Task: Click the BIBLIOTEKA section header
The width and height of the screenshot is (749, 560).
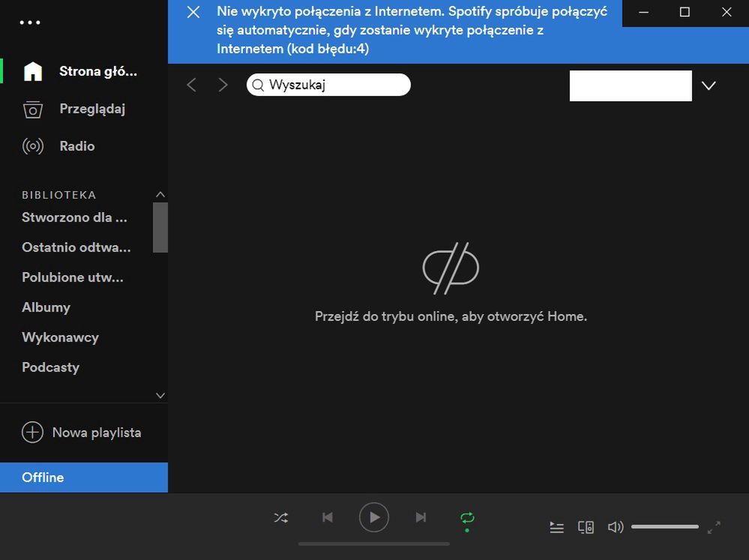Action: [x=59, y=195]
